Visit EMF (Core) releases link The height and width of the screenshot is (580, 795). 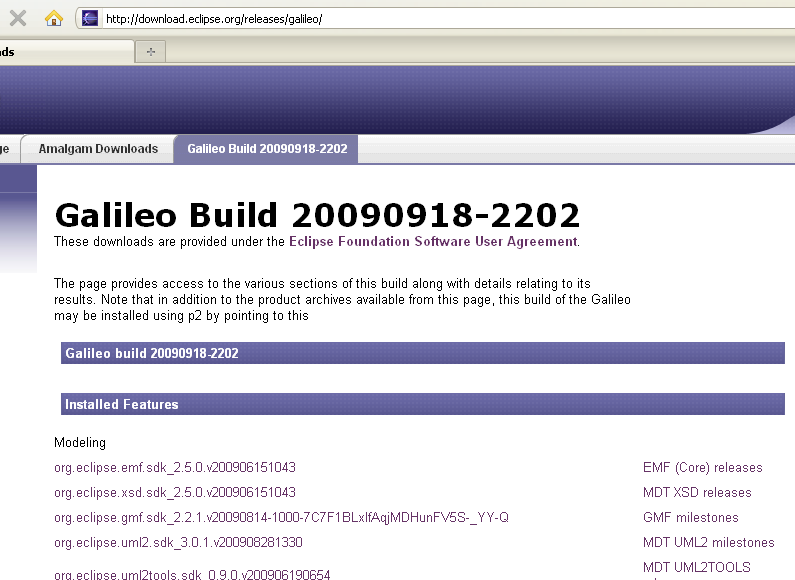[702, 467]
